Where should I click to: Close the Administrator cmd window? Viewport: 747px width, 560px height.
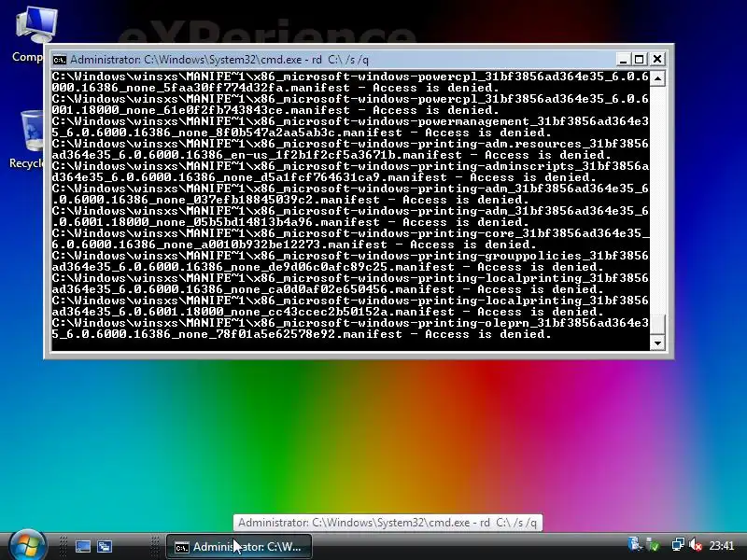click(657, 59)
